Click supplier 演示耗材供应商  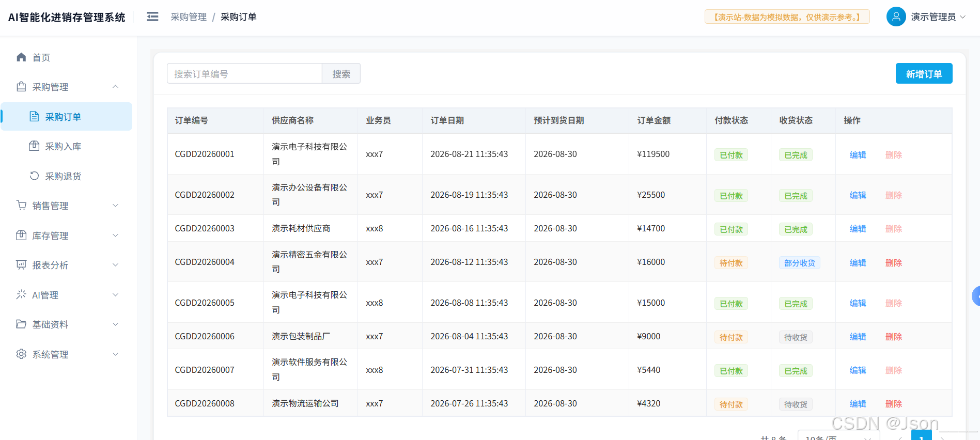tap(301, 228)
